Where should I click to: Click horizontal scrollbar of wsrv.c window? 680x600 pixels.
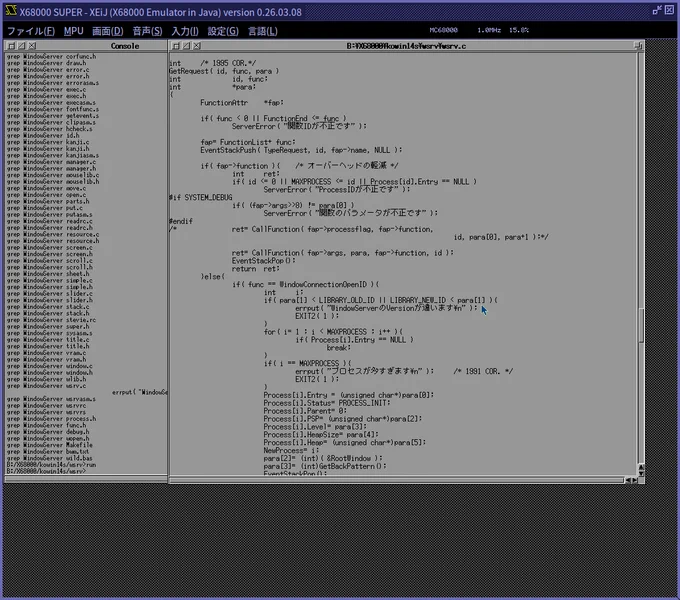pyautogui.click(x=396, y=480)
